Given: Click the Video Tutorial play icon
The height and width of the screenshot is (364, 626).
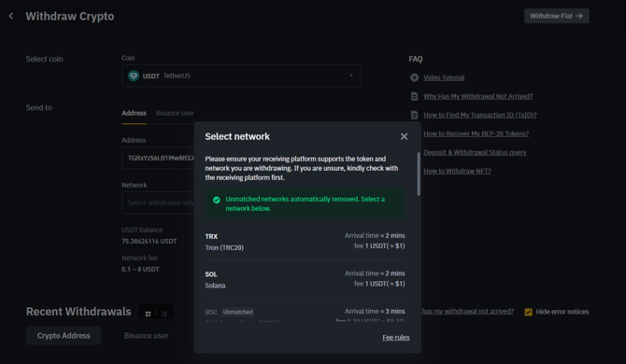Looking at the screenshot, I should 415,77.
